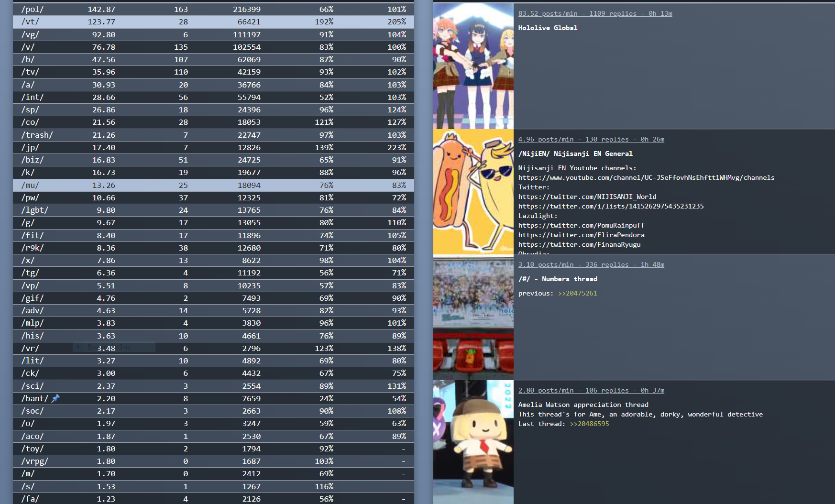Select the /o/ board row
The width and height of the screenshot is (835, 504).
[x=213, y=423]
